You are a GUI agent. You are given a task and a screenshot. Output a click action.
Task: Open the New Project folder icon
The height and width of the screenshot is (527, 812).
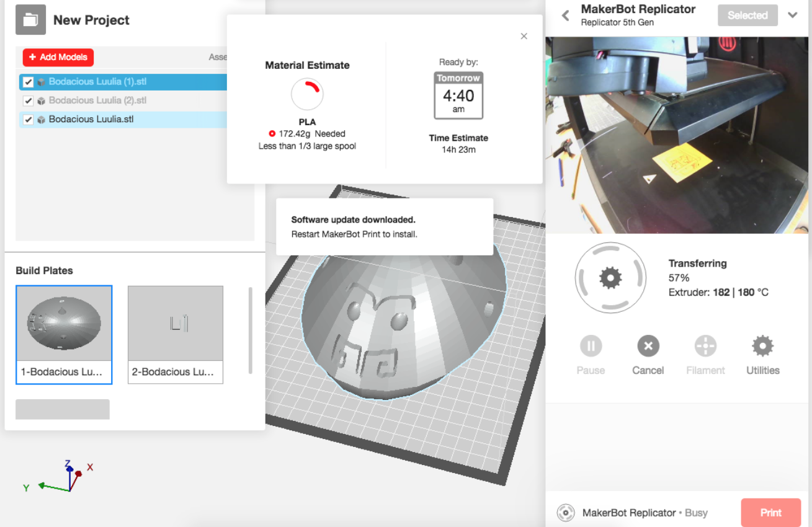pyautogui.click(x=30, y=20)
